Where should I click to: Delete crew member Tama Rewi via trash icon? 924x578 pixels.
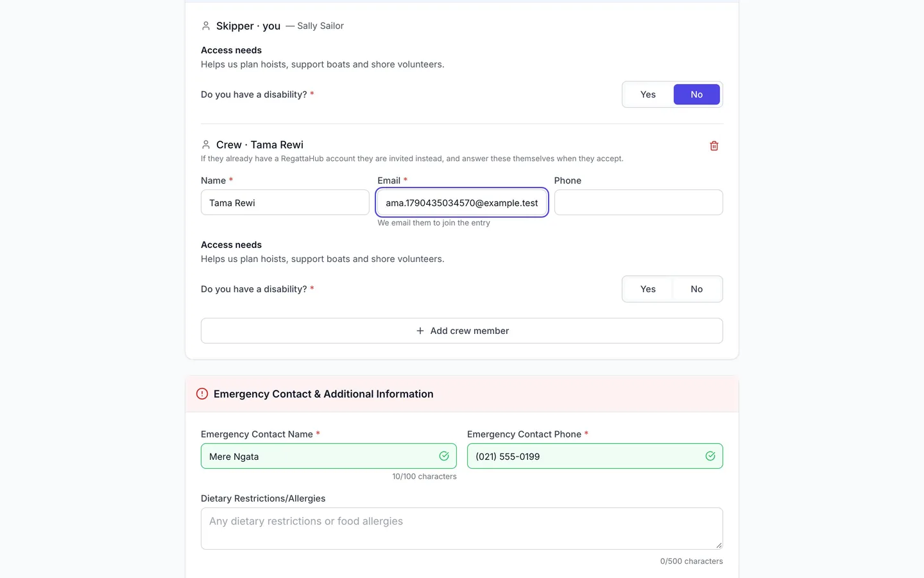pos(714,146)
